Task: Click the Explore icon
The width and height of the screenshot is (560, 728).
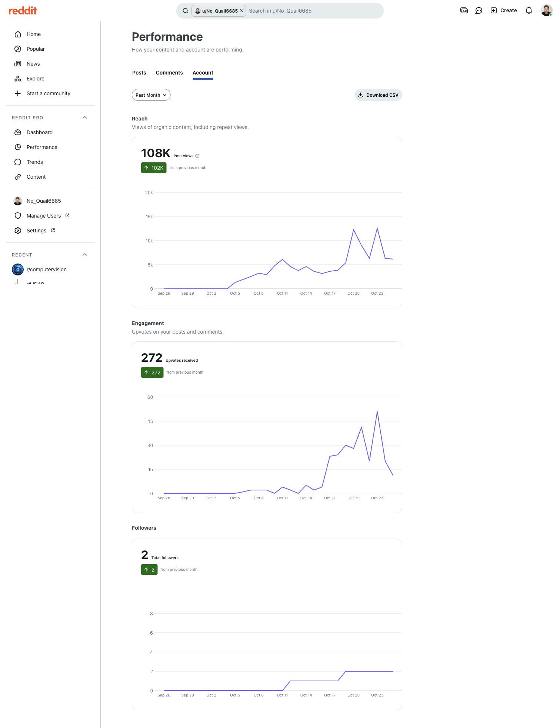Action: point(18,79)
